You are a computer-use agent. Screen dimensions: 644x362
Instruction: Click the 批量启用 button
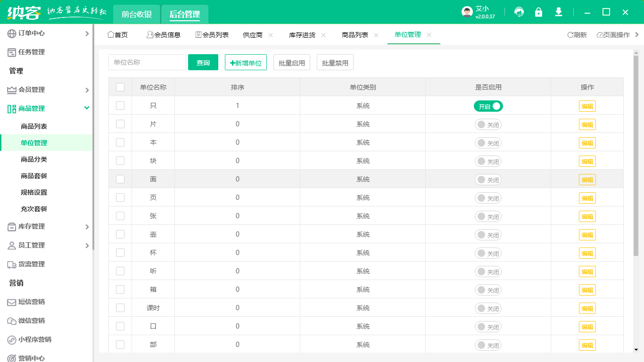(x=292, y=62)
